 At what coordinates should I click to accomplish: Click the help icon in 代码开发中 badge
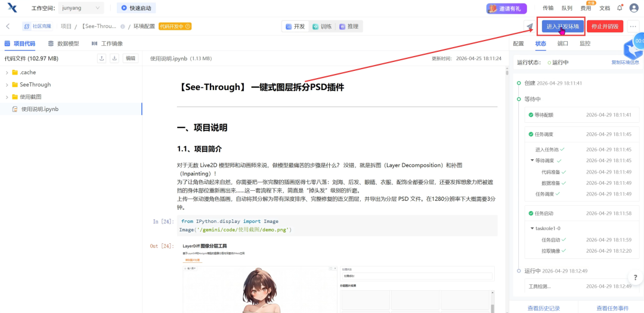(x=188, y=26)
